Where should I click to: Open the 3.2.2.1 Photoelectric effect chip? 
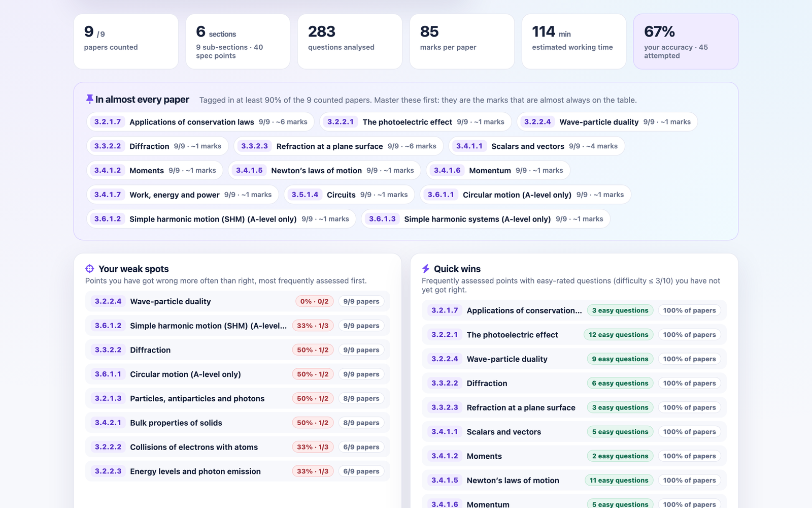[416, 122]
